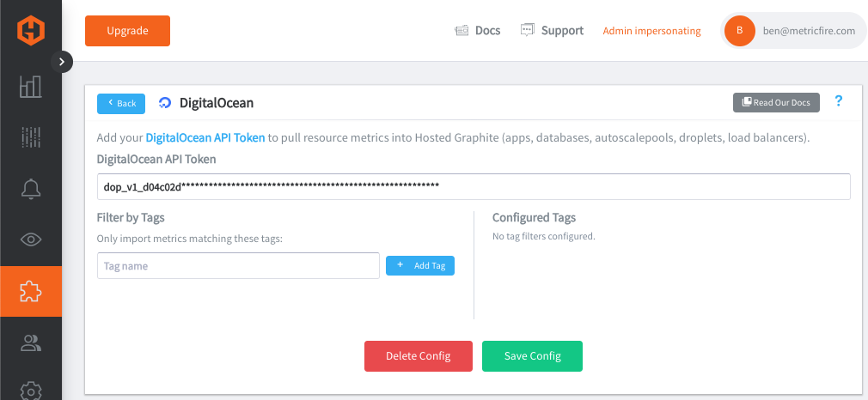Click the green Save Config button
Image resolution: width=868 pixels, height=400 pixels.
(533, 355)
